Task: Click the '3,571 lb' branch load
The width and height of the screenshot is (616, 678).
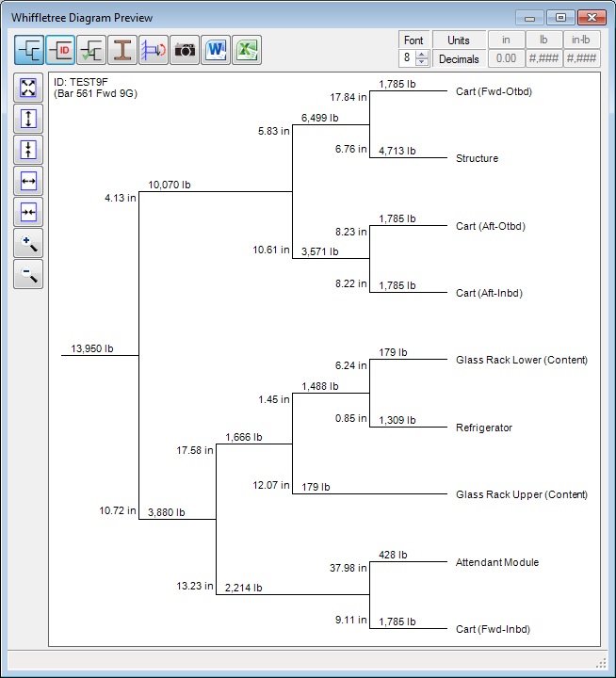Action: tap(319, 251)
